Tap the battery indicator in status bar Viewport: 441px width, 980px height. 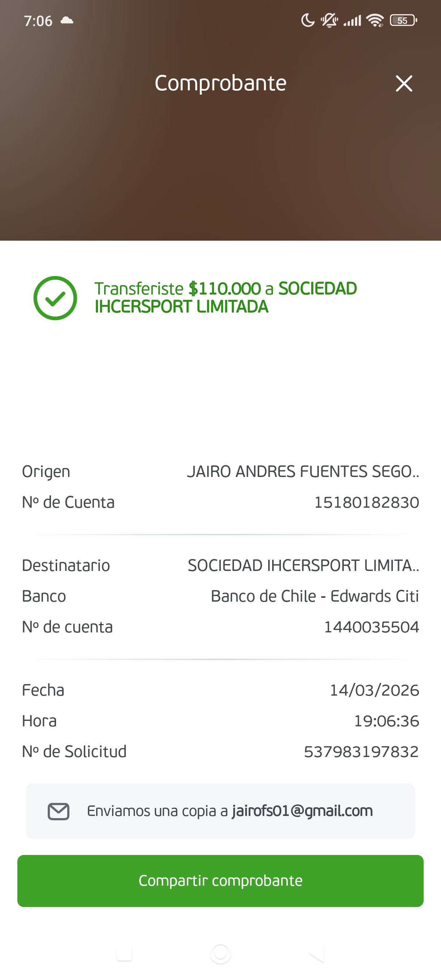(403, 21)
